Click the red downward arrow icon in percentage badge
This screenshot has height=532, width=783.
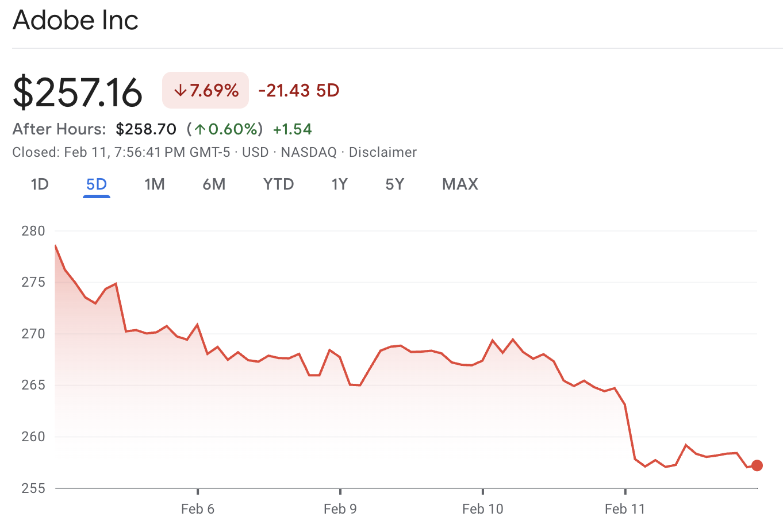point(180,90)
